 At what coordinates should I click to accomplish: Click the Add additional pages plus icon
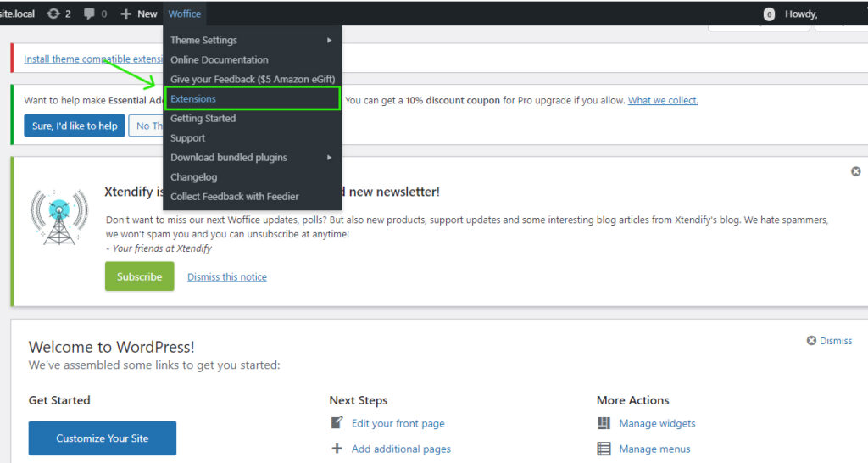click(x=337, y=449)
